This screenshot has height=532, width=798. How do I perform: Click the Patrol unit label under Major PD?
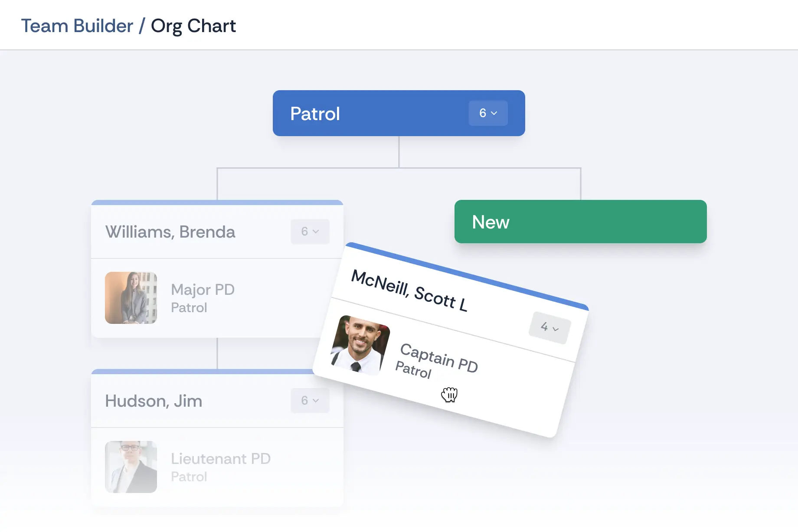pyautogui.click(x=189, y=308)
